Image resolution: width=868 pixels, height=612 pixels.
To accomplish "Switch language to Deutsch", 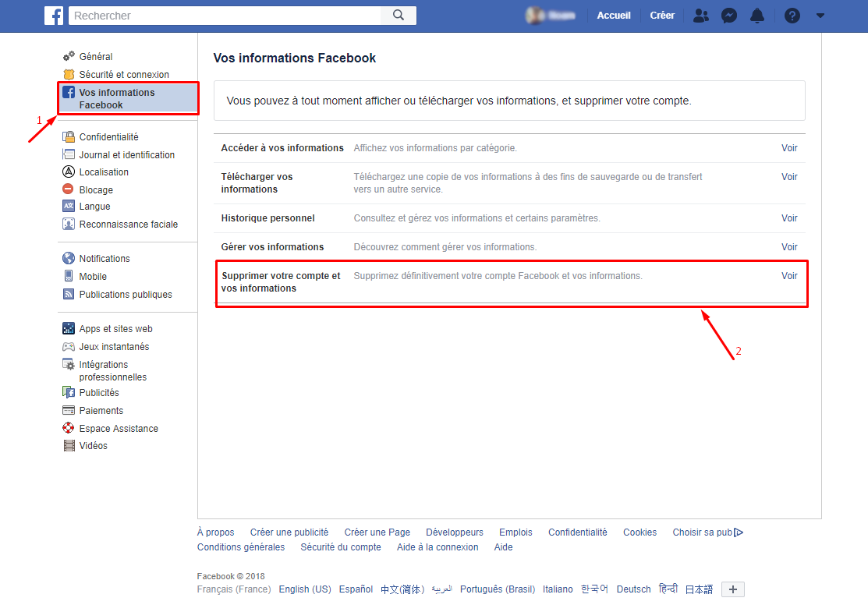I will [x=634, y=589].
